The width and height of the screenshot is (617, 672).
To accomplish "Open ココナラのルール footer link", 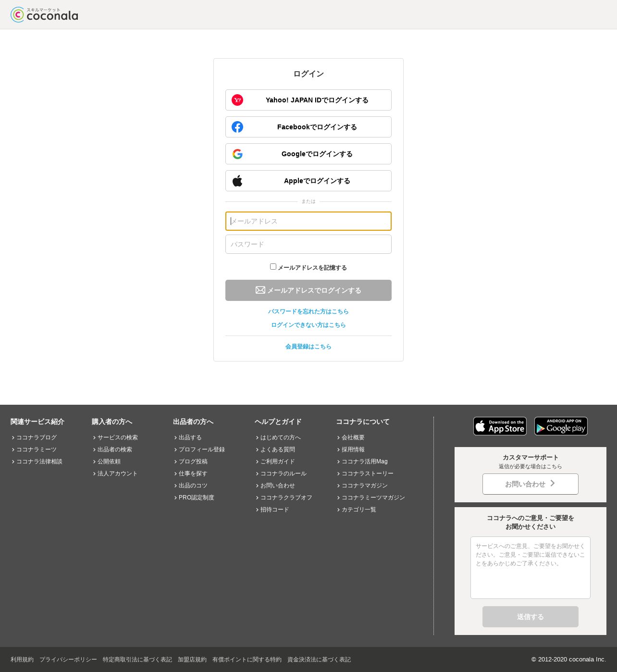I will point(284,473).
